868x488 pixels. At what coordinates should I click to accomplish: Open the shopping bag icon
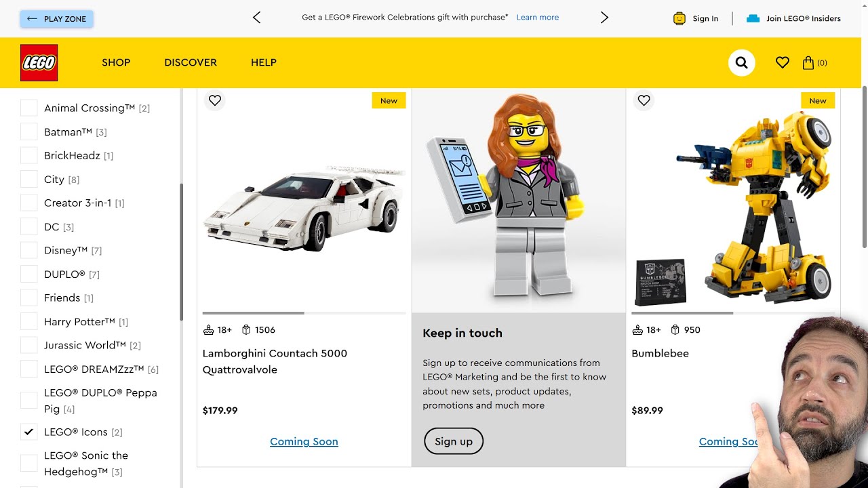808,62
